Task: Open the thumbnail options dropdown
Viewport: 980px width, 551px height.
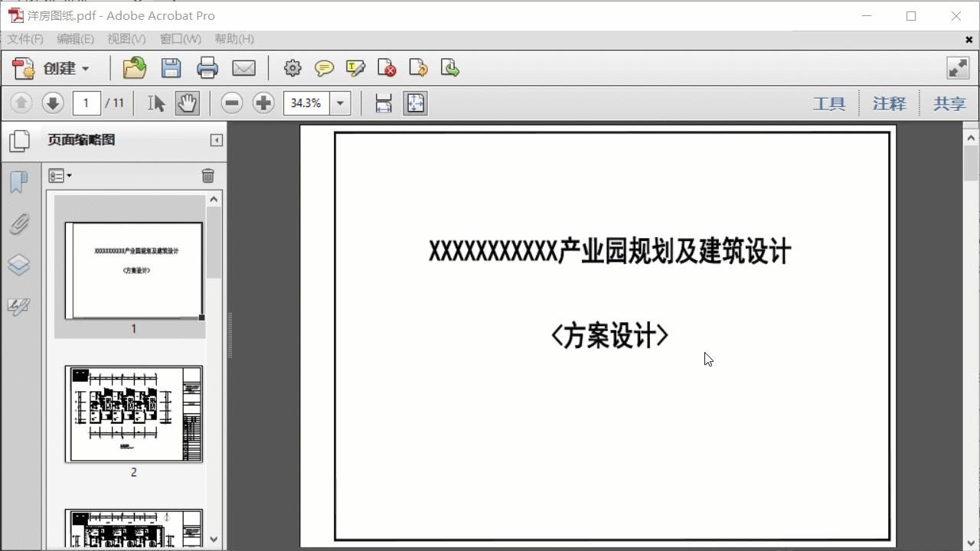Action: pyautogui.click(x=60, y=175)
